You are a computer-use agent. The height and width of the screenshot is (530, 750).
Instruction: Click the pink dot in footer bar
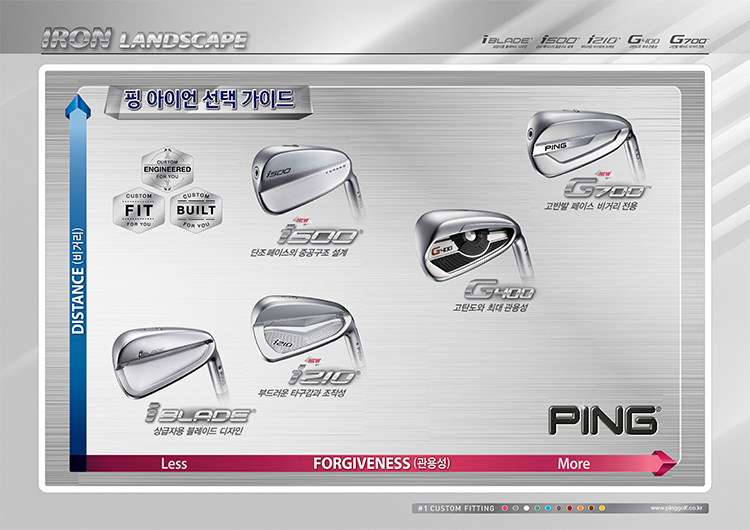click(x=505, y=508)
